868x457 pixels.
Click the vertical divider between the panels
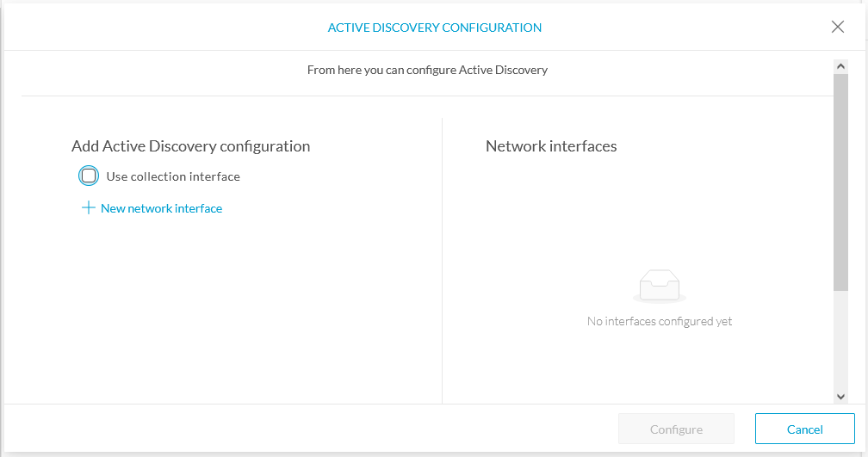click(x=443, y=260)
